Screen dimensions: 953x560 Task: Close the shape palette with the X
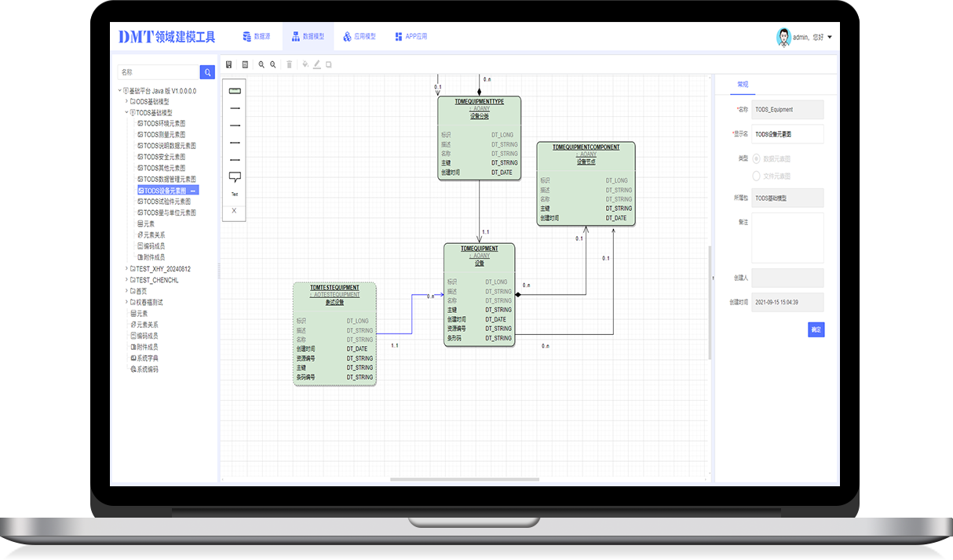click(x=234, y=210)
